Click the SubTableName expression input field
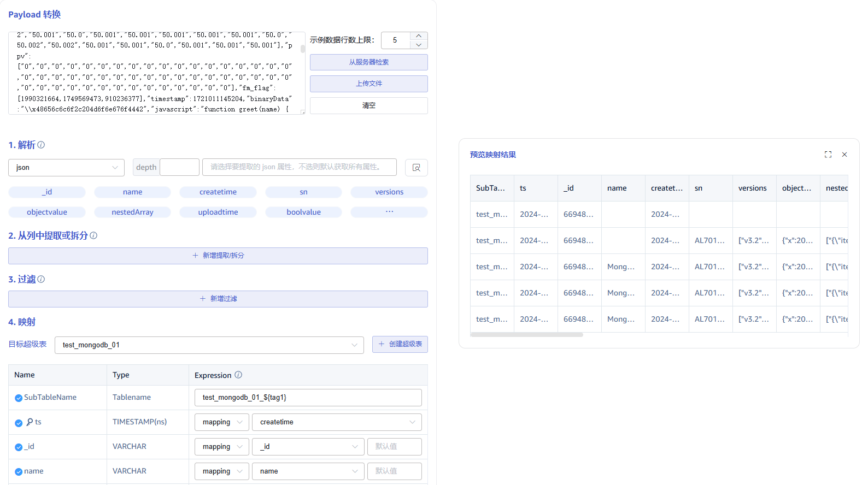This screenshot has width=868, height=485. (x=308, y=398)
